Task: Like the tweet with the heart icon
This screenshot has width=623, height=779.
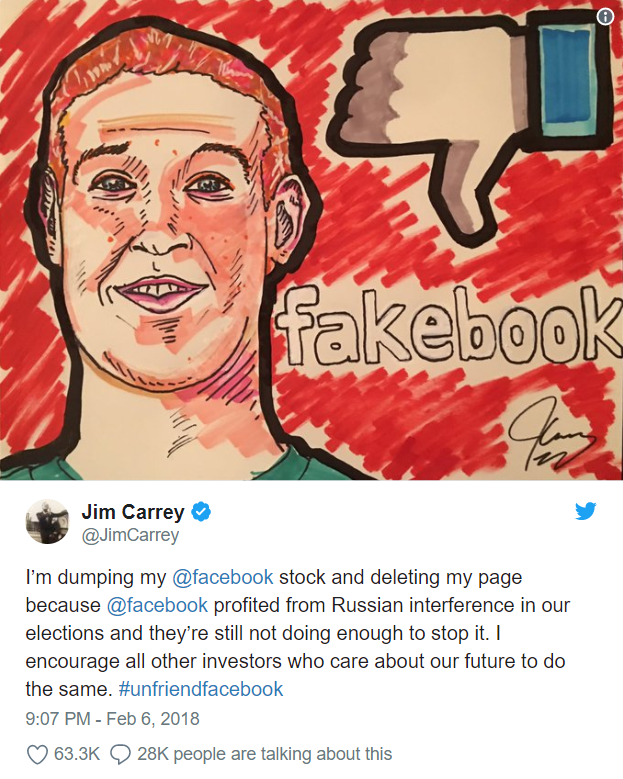Action: tap(37, 754)
